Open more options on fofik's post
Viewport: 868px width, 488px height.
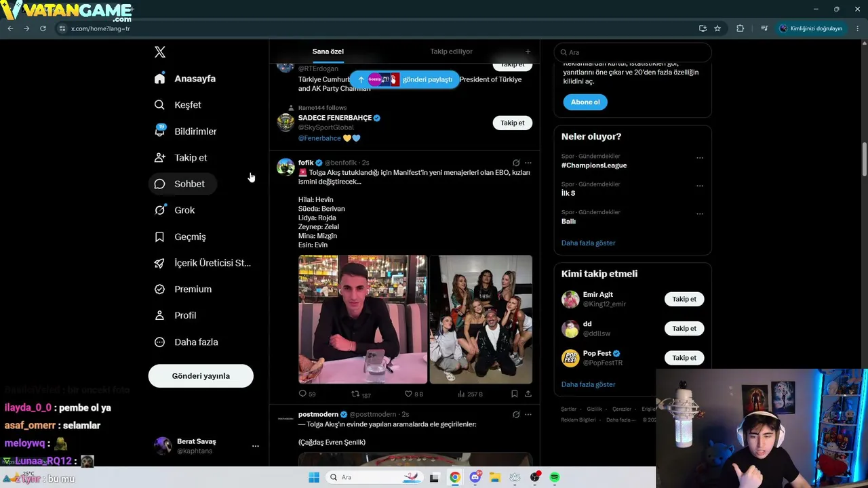click(x=528, y=163)
